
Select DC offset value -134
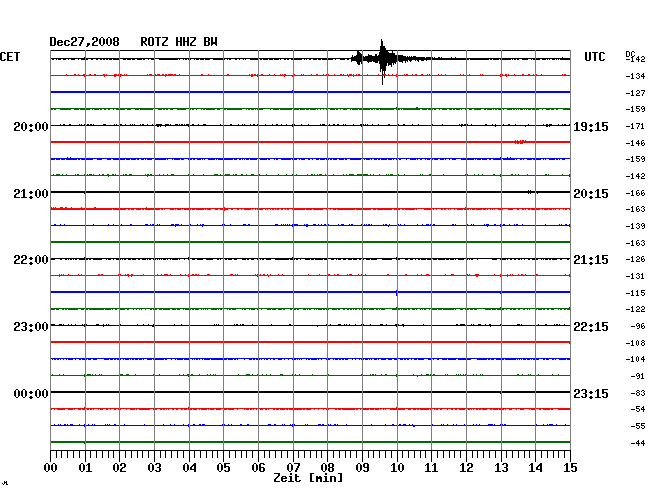click(x=635, y=76)
